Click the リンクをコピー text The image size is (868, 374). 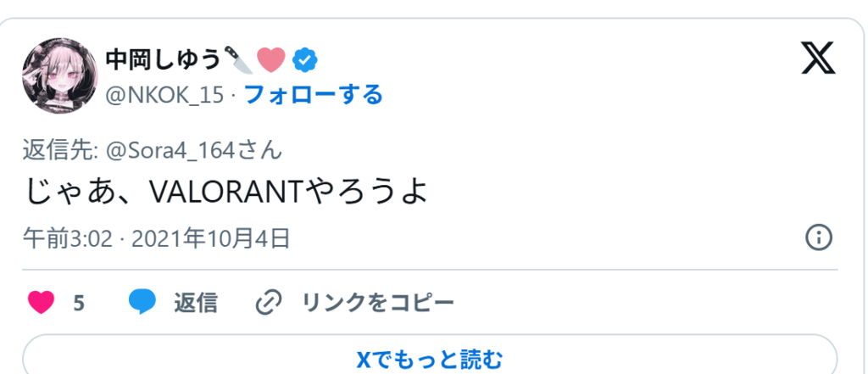click(377, 303)
